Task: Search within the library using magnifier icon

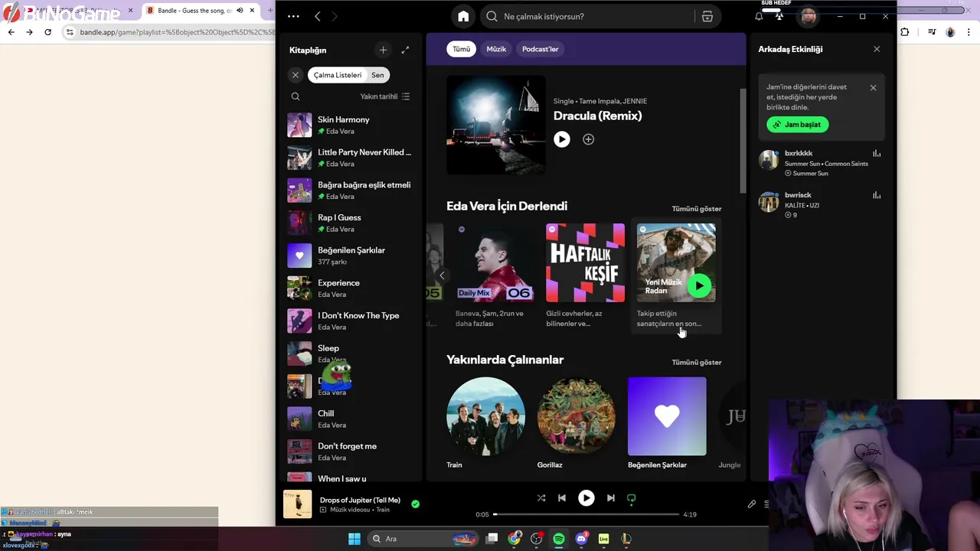Action: [296, 96]
